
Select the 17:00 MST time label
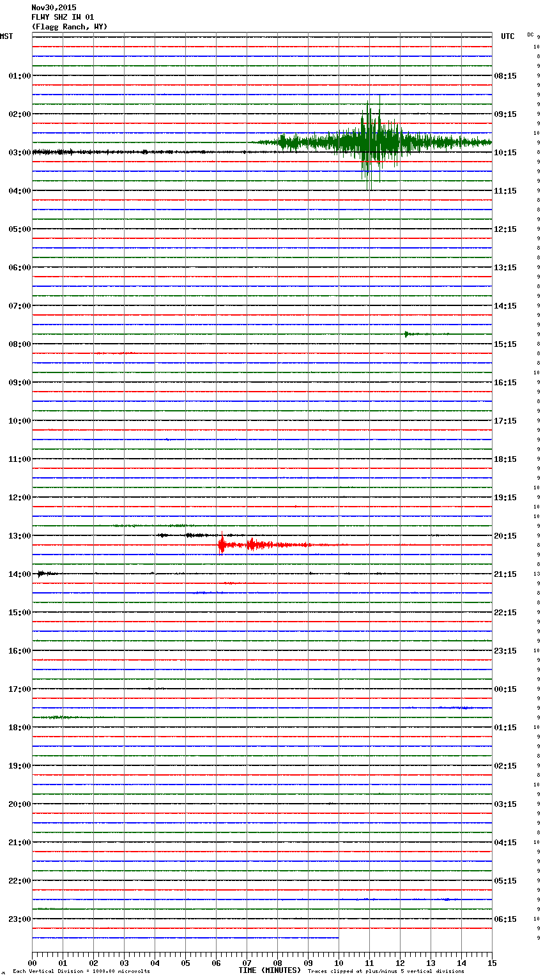tap(20, 689)
